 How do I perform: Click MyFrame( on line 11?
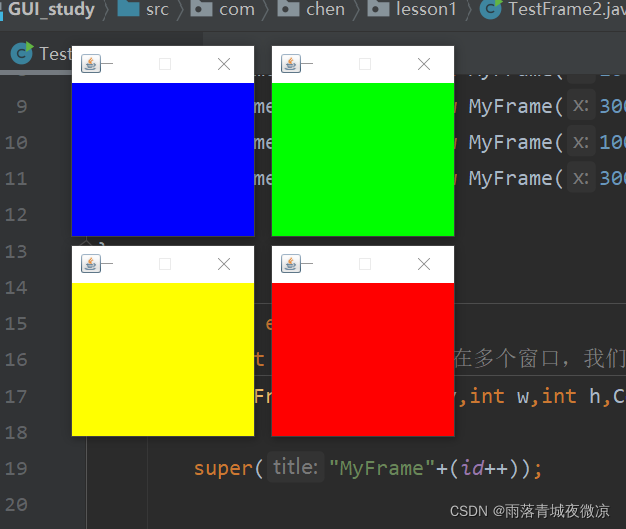tap(516, 178)
